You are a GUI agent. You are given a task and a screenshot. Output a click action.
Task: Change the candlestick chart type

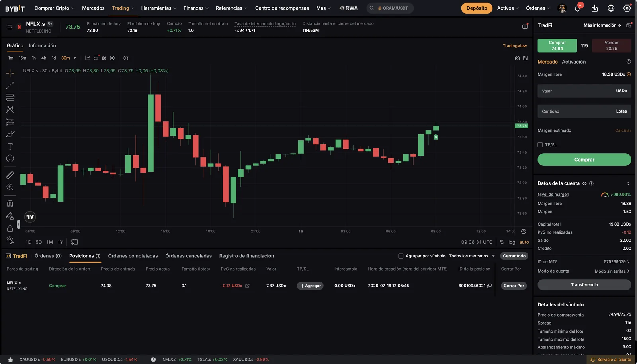click(x=104, y=58)
